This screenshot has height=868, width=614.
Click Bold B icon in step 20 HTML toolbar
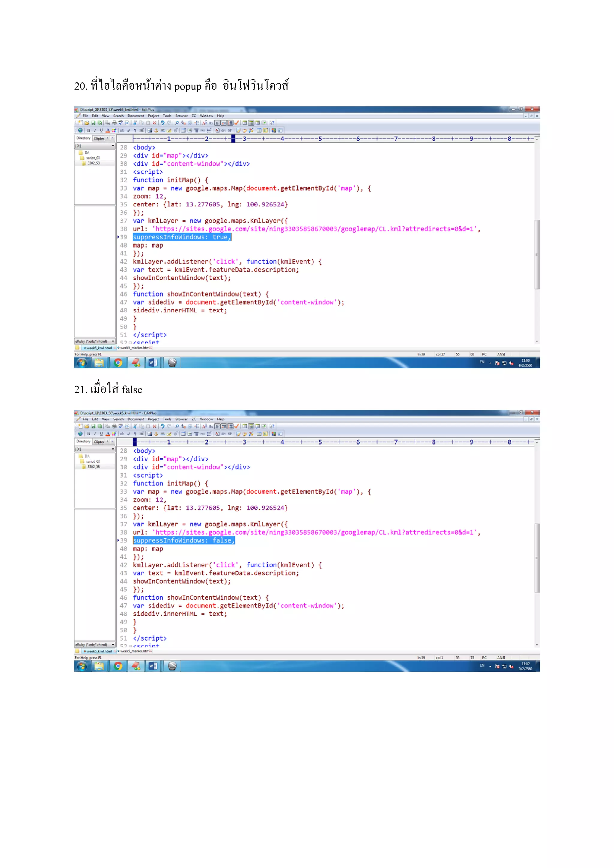pyautogui.click(x=89, y=130)
